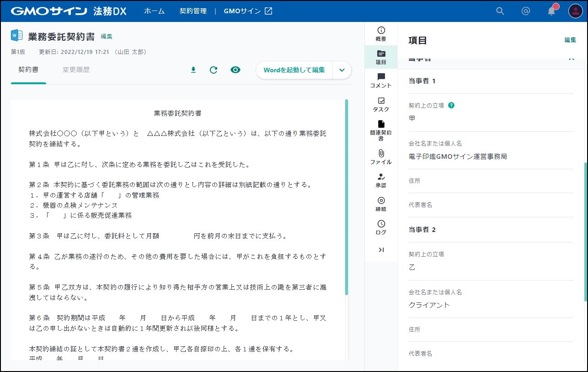
Task: Switch to the 変更履歴 tab
Action: point(76,70)
